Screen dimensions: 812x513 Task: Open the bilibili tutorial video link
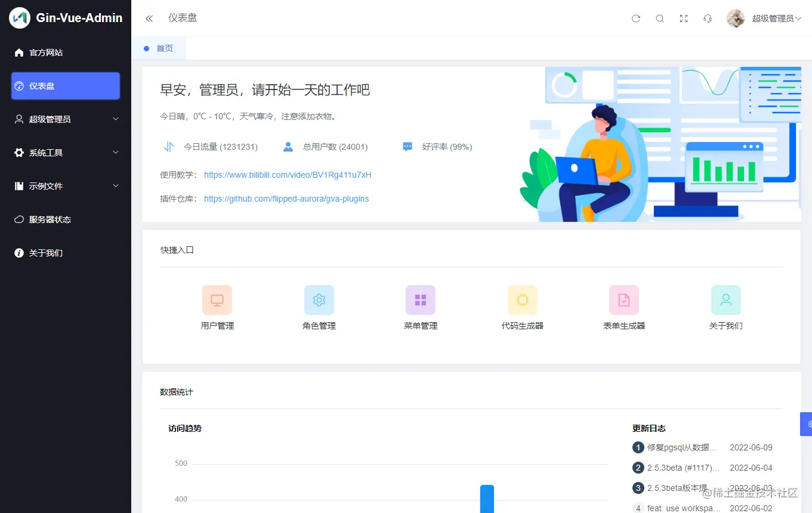(x=288, y=175)
